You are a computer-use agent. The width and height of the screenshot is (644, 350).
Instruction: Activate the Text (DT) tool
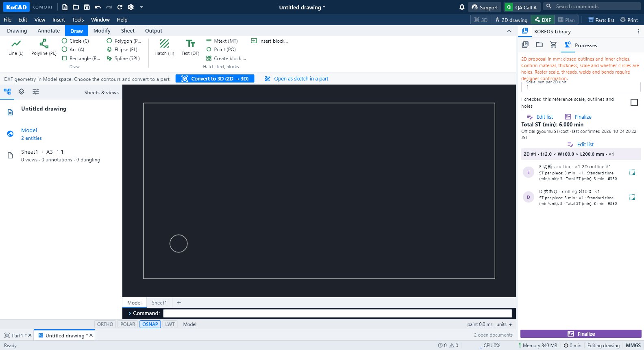190,47
